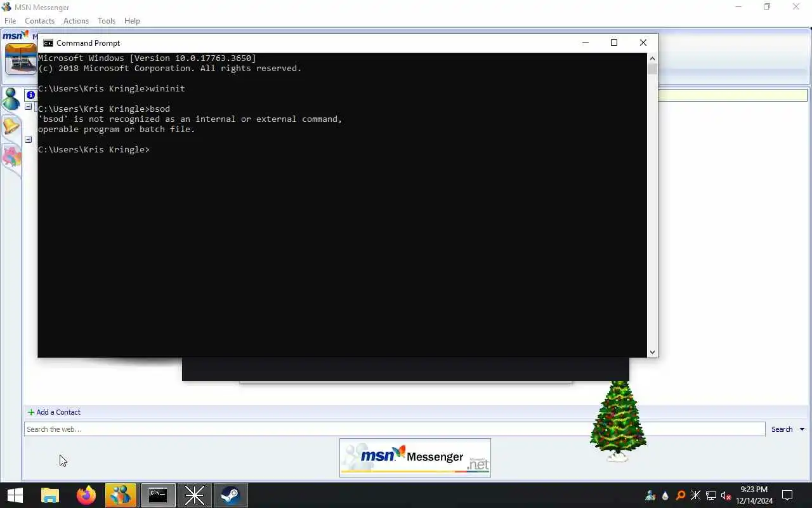
Task: Launch Firefox from the taskbar
Action: coord(86,495)
